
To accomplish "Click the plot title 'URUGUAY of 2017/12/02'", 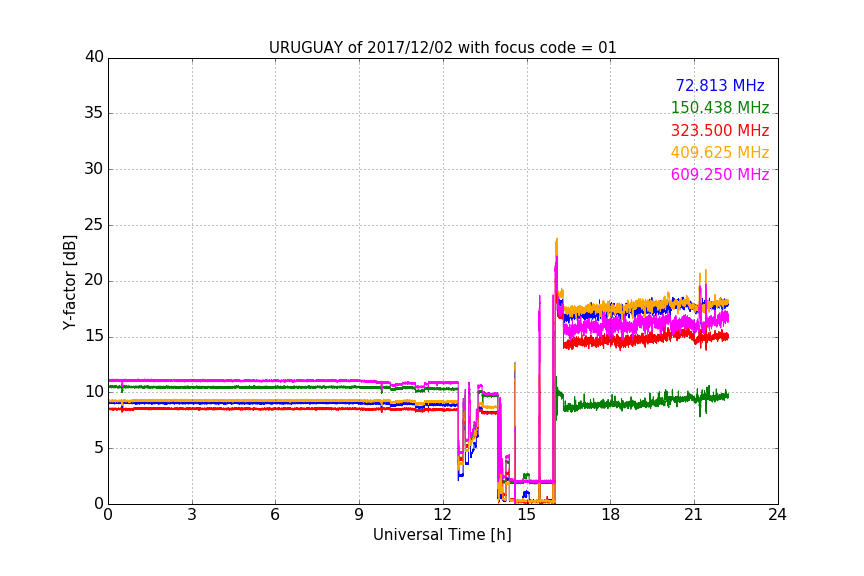I will [x=443, y=48].
